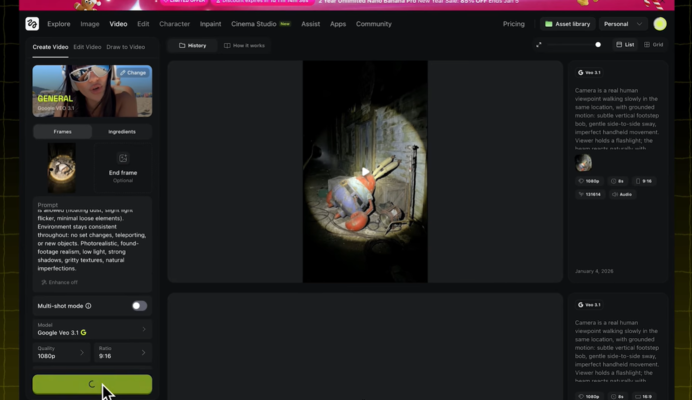Adjust the thumbnail size slider handle
The height and width of the screenshot is (400, 692).
tap(598, 45)
